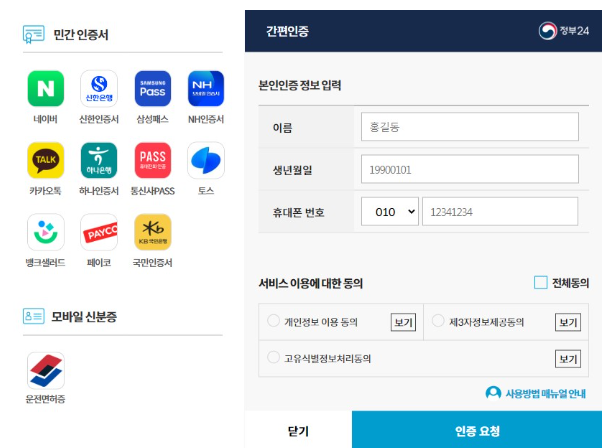The width and height of the screenshot is (606, 448).
Task: Select the NH certificate (NH인증서) icon
Action: click(206, 89)
